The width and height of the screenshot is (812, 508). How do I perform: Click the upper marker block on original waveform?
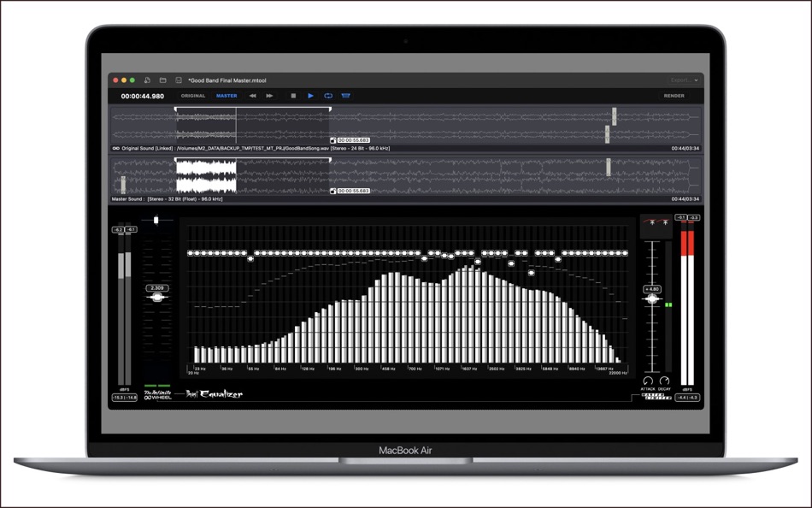pos(615,116)
